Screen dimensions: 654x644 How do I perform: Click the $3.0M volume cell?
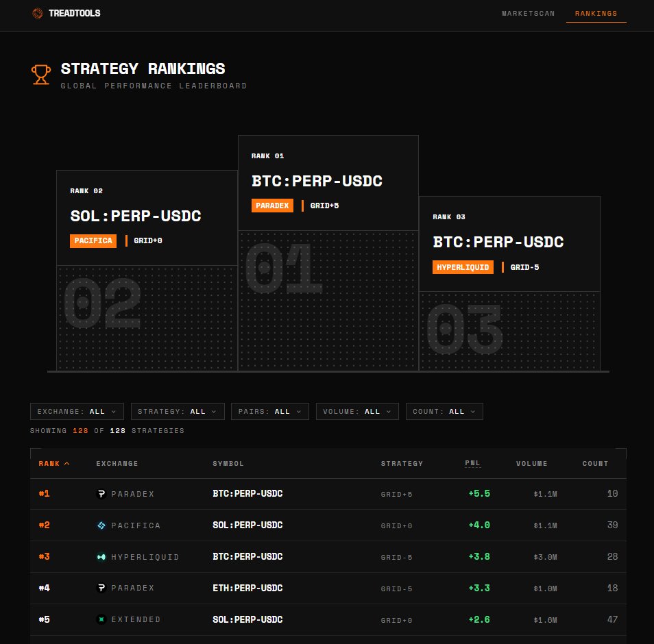point(546,557)
